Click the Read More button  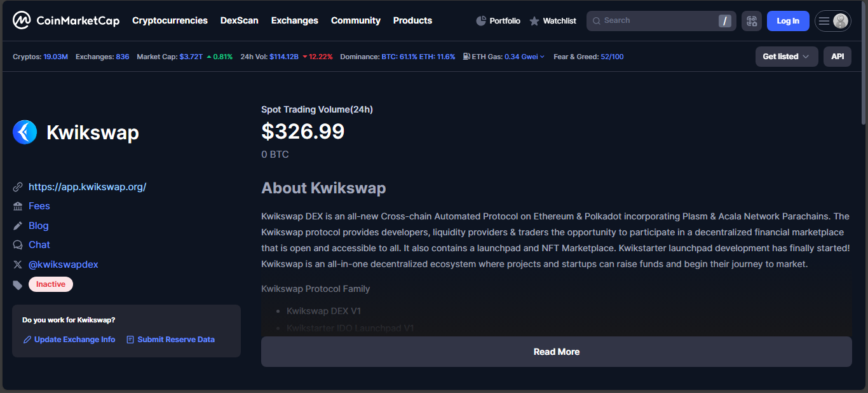pyautogui.click(x=557, y=352)
